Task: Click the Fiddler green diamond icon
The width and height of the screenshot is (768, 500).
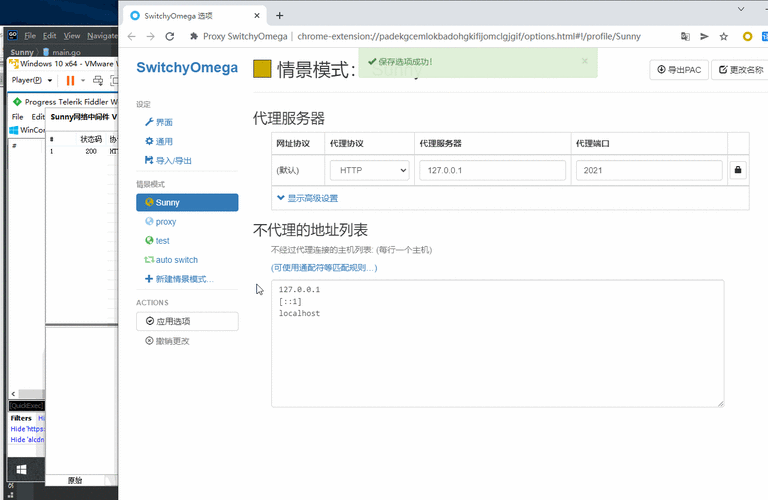Action: coord(17,102)
